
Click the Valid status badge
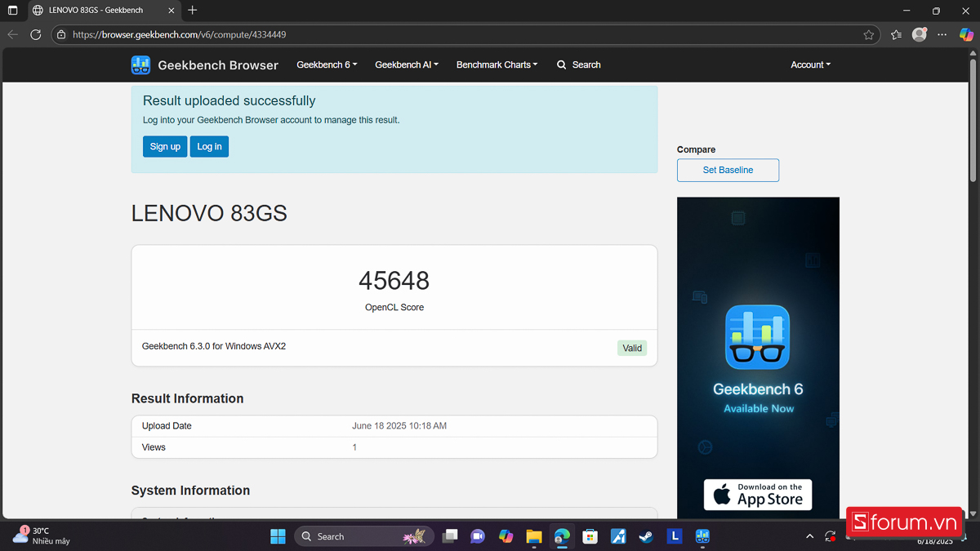click(632, 348)
